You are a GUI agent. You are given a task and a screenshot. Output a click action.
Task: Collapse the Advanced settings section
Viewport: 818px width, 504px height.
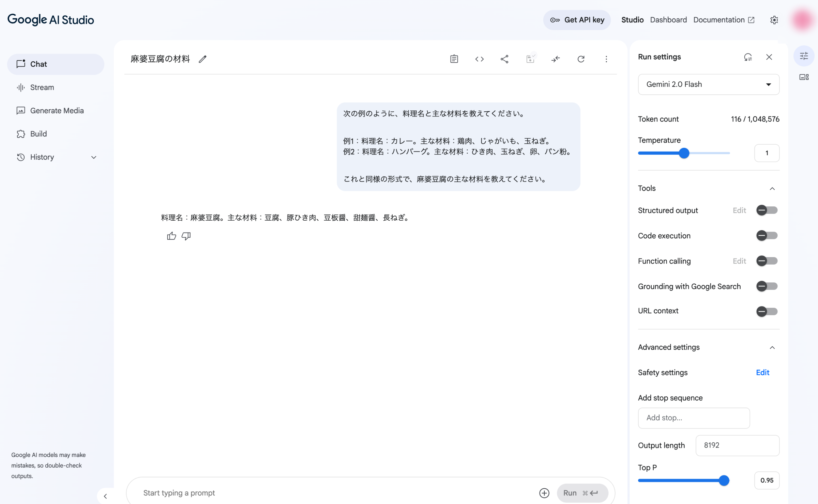tap(772, 347)
